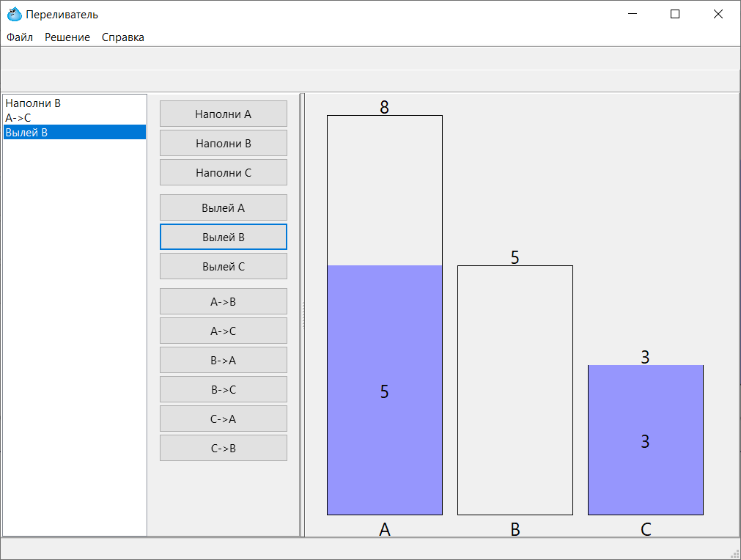This screenshot has height=560, width=741.
Task: Open the Файл menu
Action: click(x=20, y=37)
